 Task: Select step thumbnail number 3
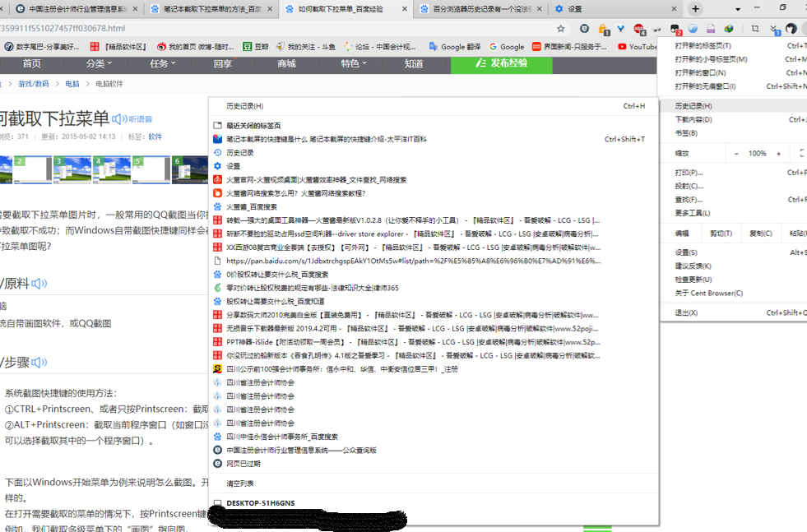coord(72,169)
